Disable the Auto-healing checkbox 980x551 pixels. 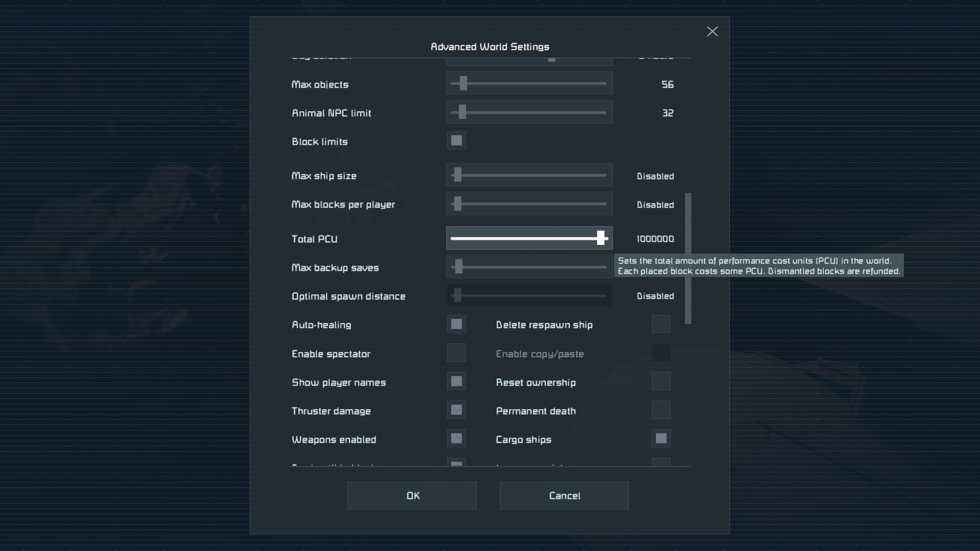[456, 324]
